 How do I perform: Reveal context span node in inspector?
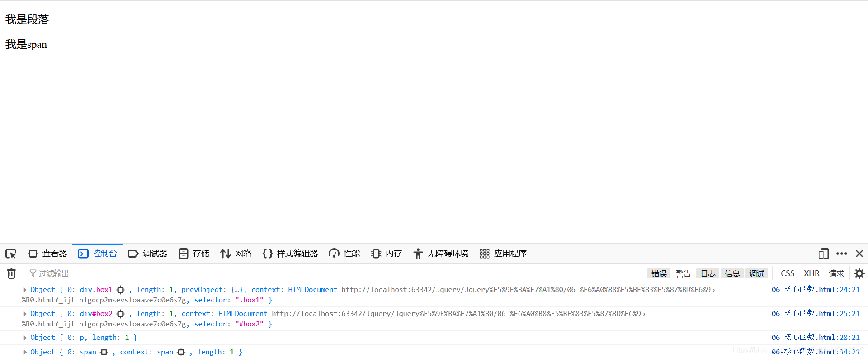181,352
